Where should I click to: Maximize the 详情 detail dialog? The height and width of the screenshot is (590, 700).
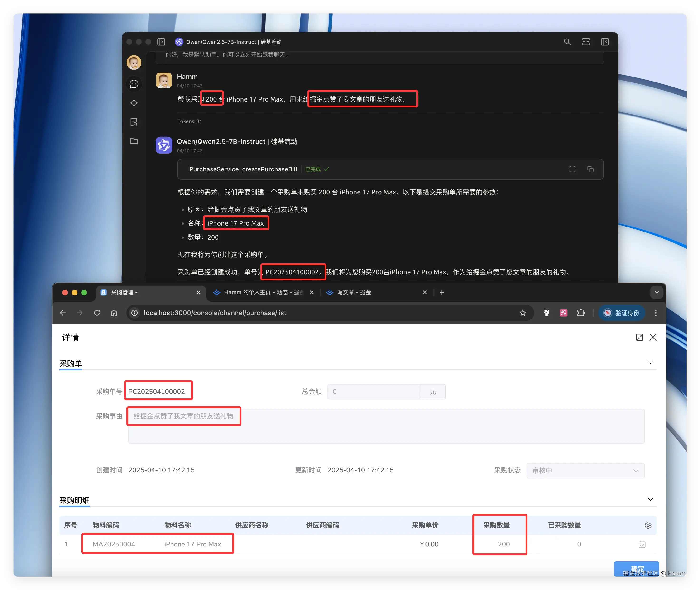click(639, 337)
